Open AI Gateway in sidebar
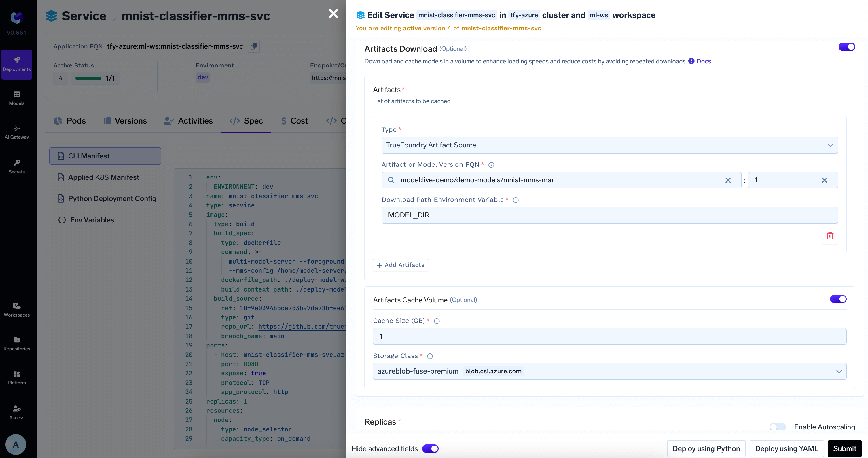 click(x=16, y=132)
